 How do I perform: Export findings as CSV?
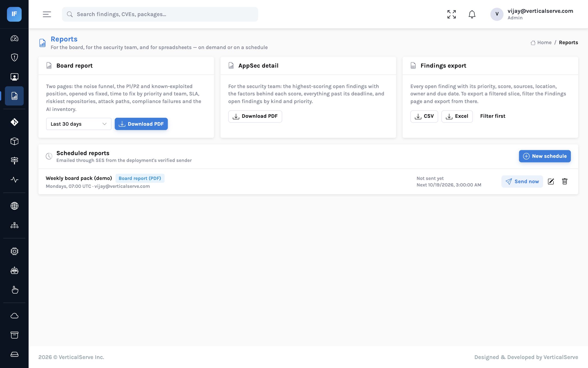pos(424,116)
